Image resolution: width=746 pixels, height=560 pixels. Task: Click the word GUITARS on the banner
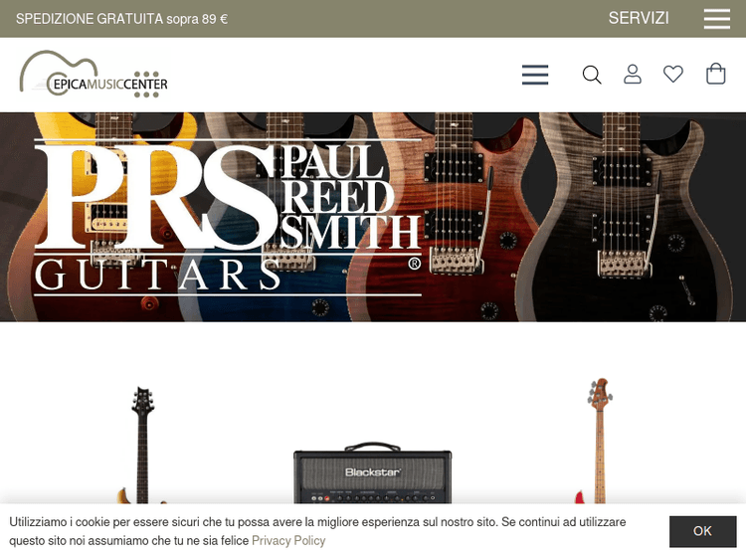[x=158, y=275]
